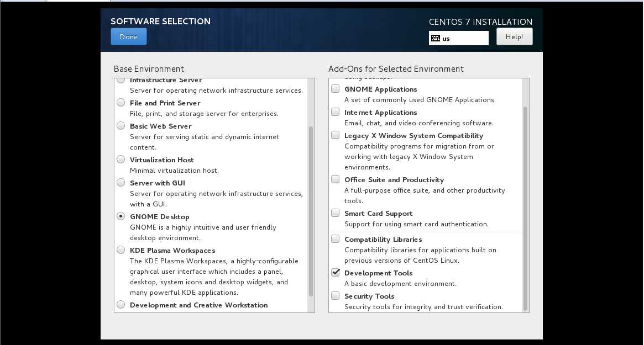Select the Server with GUI radio button
The width and height of the screenshot is (644, 345).
pos(121,183)
